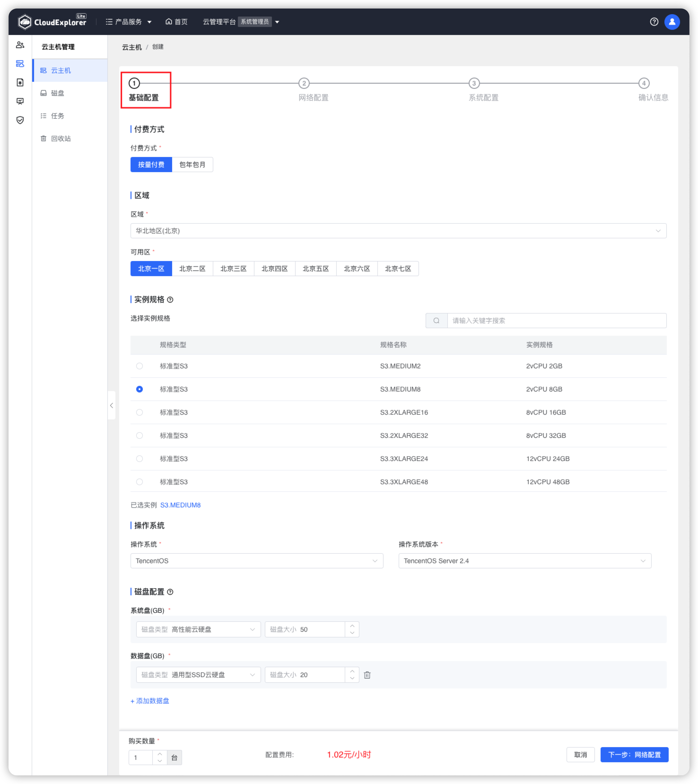This screenshot has height=784, width=698.
Task: Open billing document icon in left rail
Action: [x=20, y=83]
